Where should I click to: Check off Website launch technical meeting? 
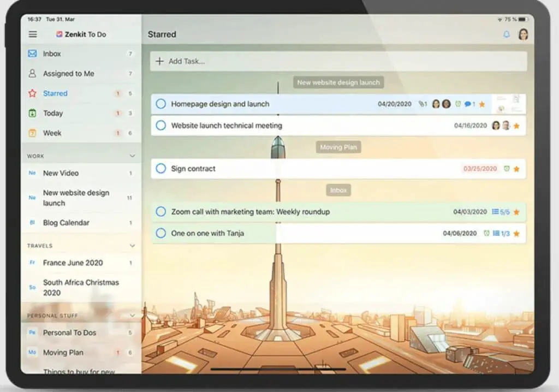(x=160, y=126)
